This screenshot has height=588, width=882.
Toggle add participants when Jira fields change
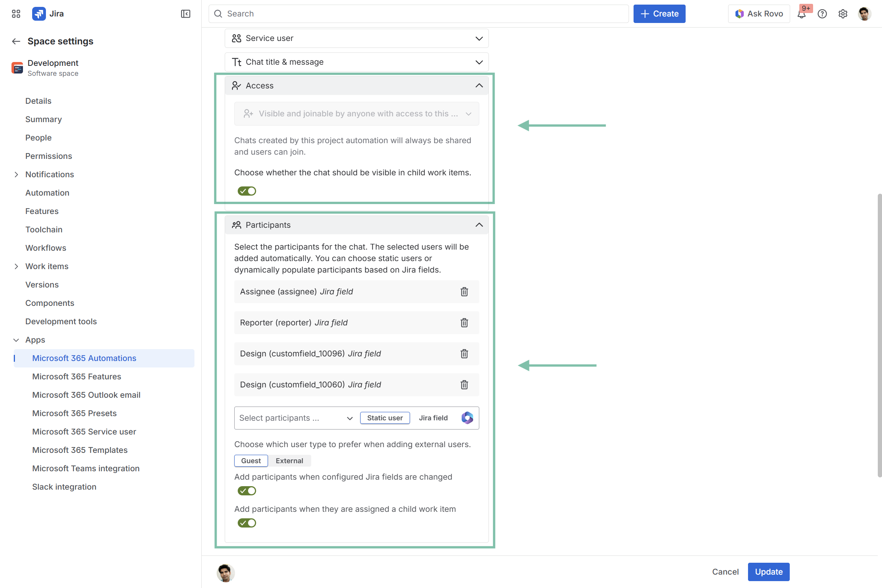[247, 491]
